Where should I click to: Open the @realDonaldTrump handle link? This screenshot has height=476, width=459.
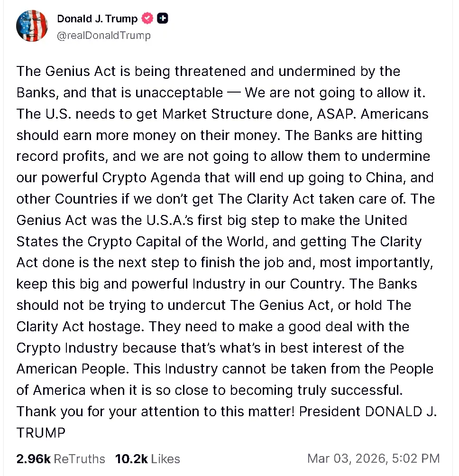point(104,35)
